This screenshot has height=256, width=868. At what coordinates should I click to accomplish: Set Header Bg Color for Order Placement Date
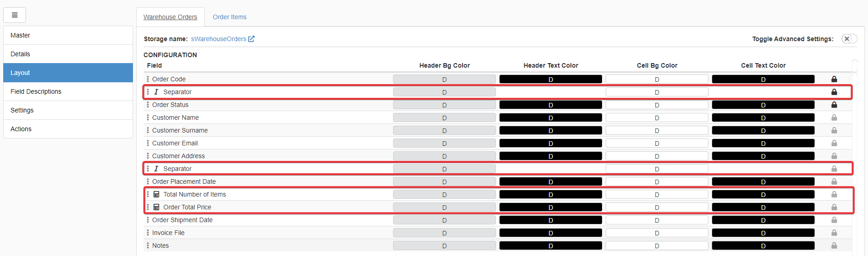(x=444, y=181)
